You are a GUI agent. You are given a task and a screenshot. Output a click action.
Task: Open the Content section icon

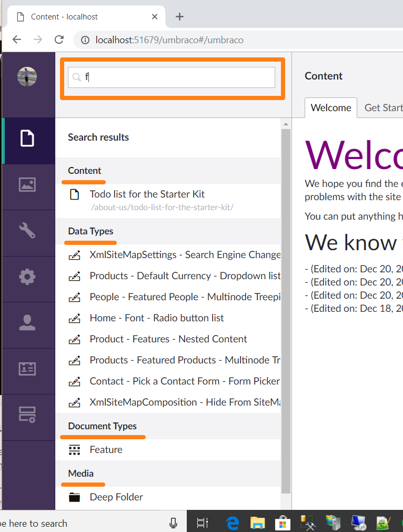point(27,138)
